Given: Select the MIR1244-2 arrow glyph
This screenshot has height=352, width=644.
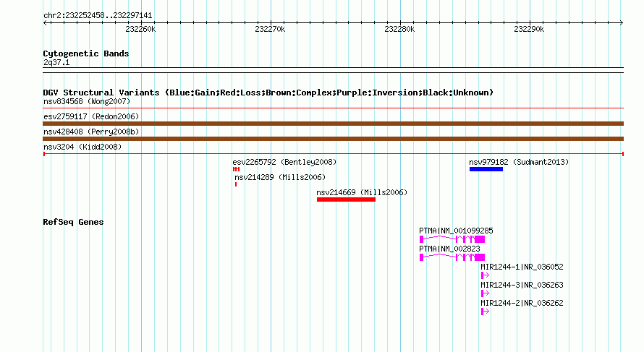Looking at the screenshot, I should [485, 312].
